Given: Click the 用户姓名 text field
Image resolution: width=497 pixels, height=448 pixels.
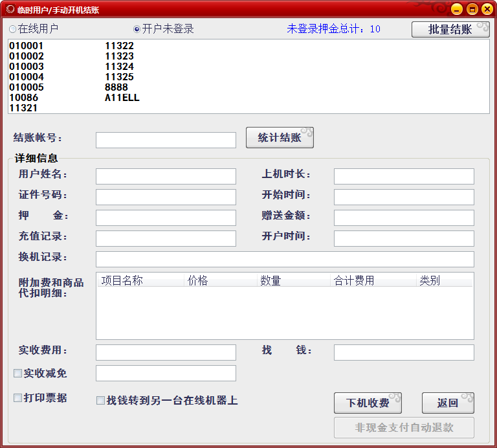Looking at the screenshot, I should click(x=166, y=176).
